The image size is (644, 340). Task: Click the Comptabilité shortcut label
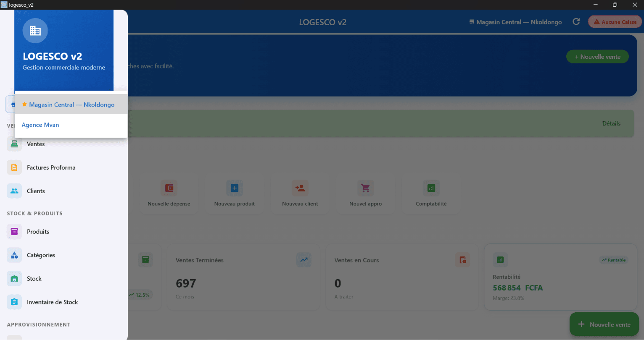pos(431,204)
